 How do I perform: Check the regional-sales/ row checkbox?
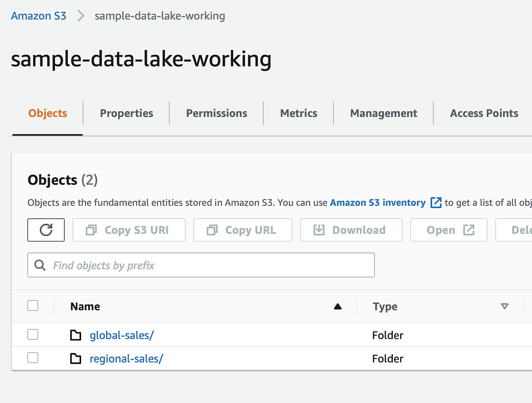tap(33, 357)
